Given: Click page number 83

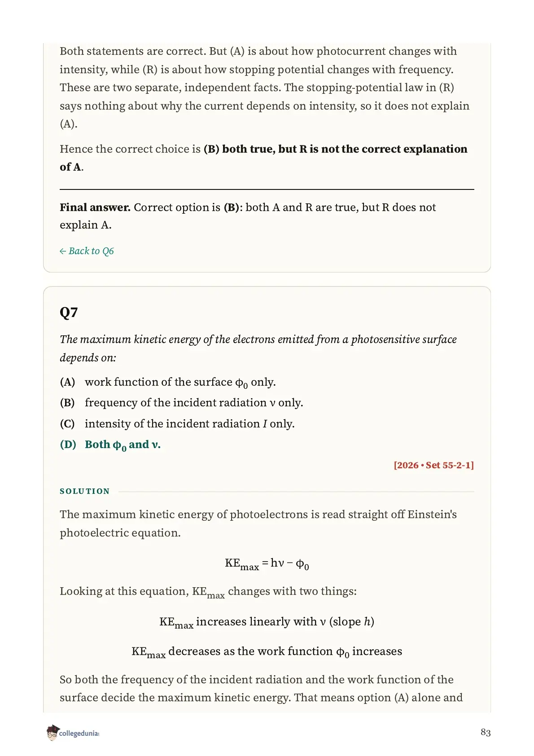Looking at the screenshot, I should tap(486, 732).
